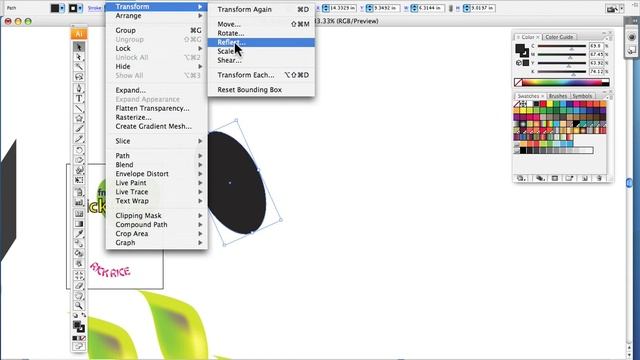Select the Lasso tool
Image resolution: width=640 pixels, height=360 pixels.
pyautogui.click(x=79, y=77)
